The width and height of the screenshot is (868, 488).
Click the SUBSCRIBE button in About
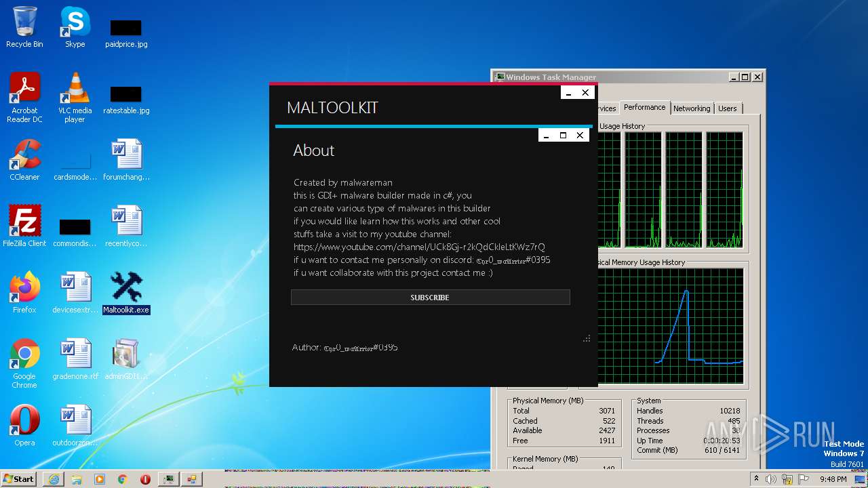[x=430, y=298]
